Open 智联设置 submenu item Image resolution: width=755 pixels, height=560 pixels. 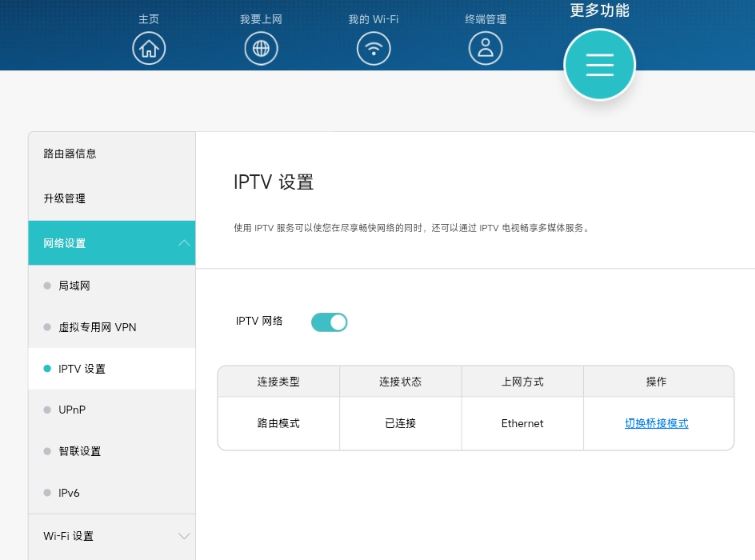(79, 452)
